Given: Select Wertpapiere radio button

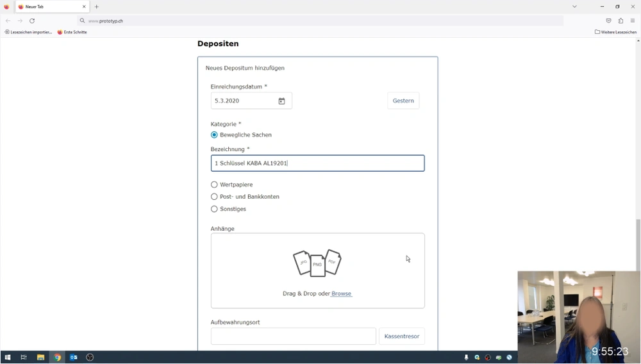Looking at the screenshot, I should pyautogui.click(x=214, y=185).
